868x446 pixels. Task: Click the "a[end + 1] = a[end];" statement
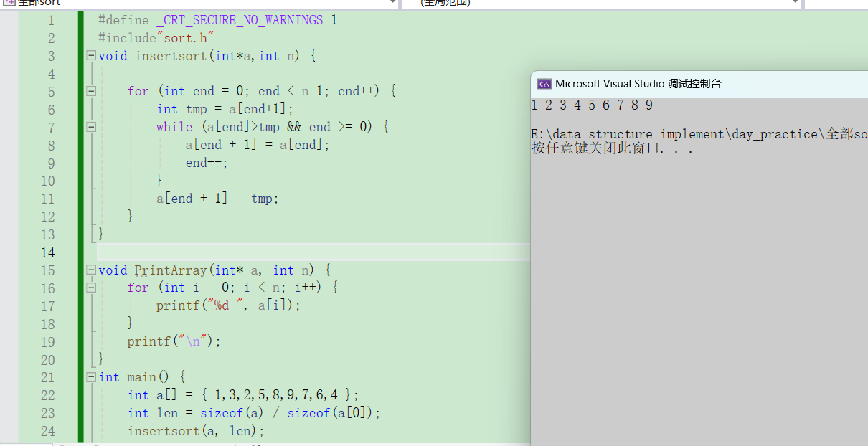tap(258, 145)
